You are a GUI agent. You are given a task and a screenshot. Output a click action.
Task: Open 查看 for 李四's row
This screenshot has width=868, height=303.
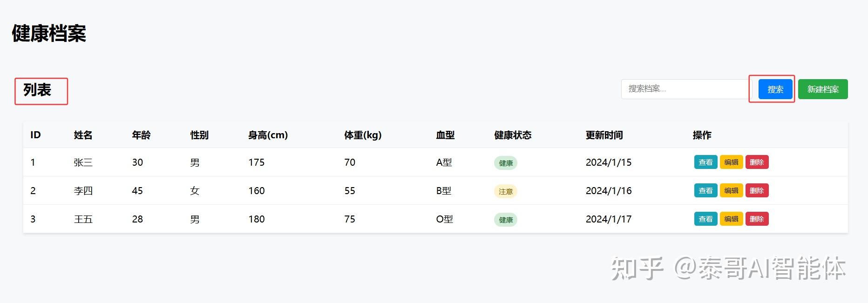(705, 191)
